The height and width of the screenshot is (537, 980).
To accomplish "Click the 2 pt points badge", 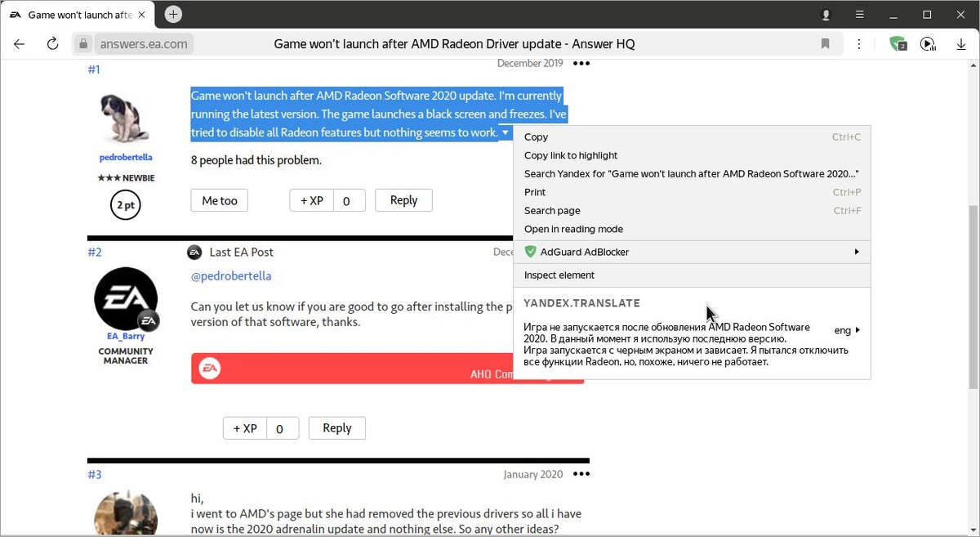I will [x=126, y=205].
